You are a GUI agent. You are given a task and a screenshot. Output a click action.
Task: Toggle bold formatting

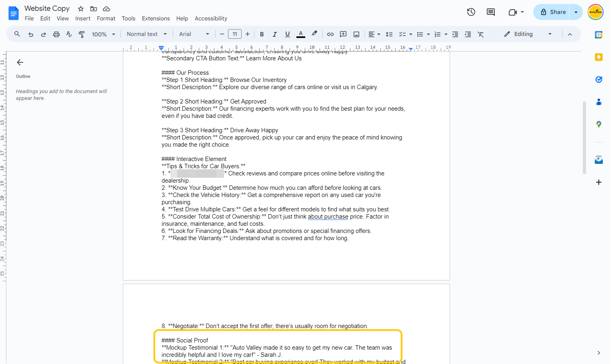coord(262,34)
